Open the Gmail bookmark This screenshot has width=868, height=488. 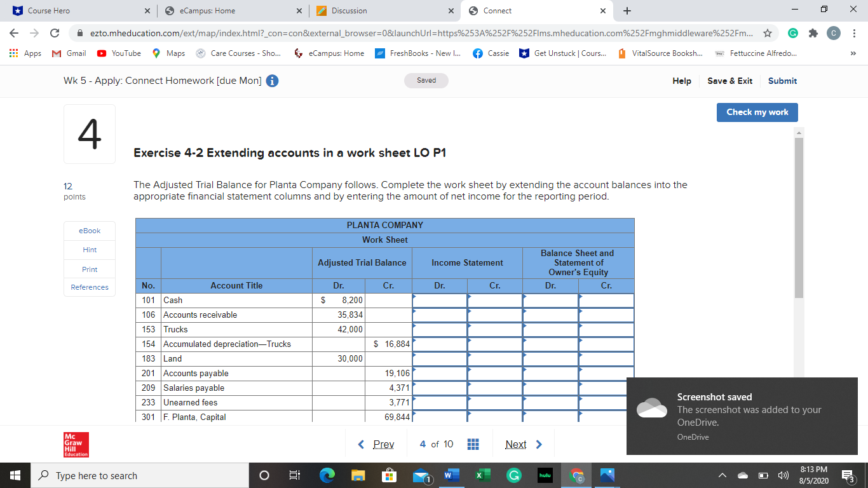[x=69, y=53]
